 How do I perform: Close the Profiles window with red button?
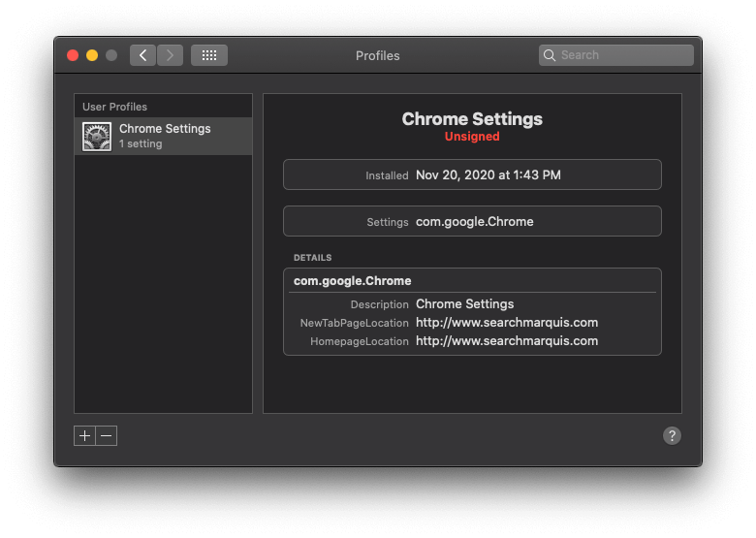tap(73, 55)
